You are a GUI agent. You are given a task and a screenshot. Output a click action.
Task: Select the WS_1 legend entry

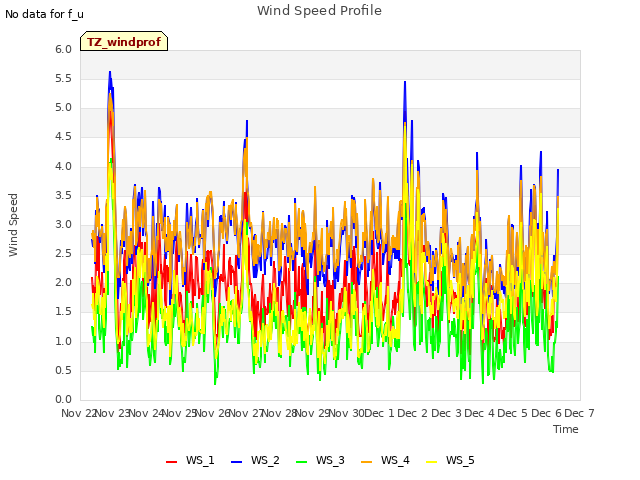point(190,460)
